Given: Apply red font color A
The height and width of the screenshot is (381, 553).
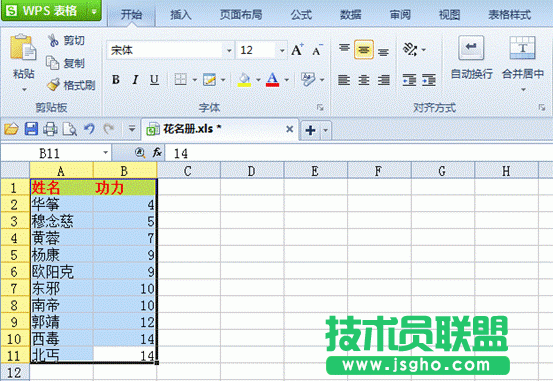Looking at the screenshot, I should (x=272, y=80).
